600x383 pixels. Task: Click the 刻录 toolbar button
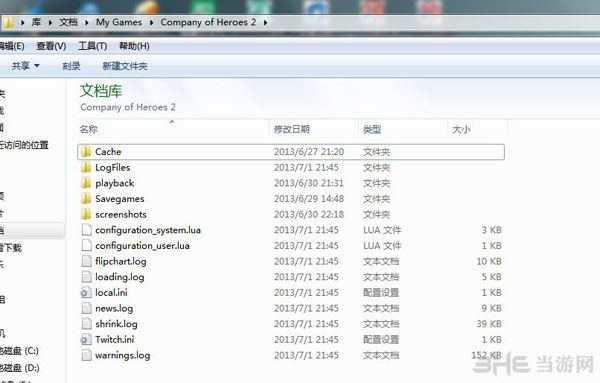[x=71, y=66]
